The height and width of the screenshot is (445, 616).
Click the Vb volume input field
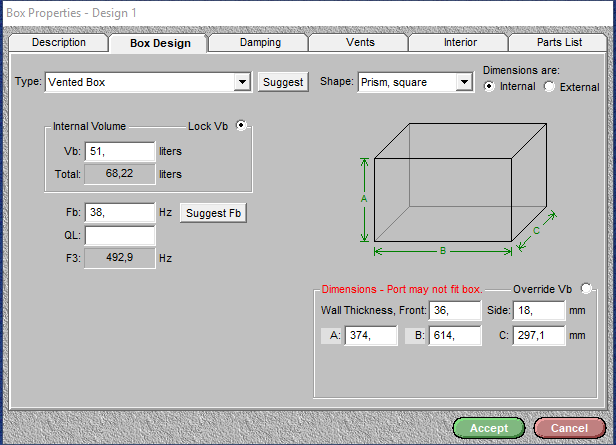tap(119, 151)
